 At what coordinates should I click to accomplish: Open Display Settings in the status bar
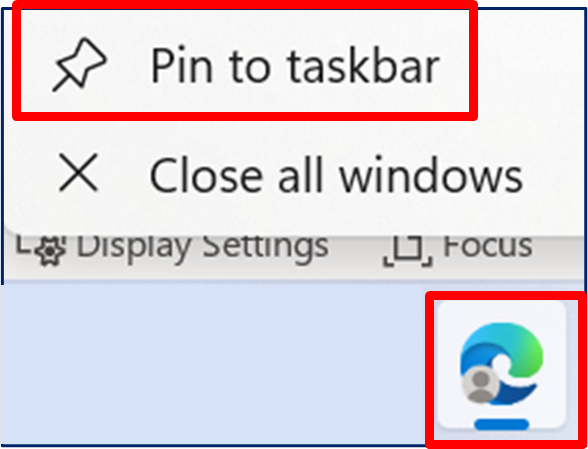click(x=172, y=248)
